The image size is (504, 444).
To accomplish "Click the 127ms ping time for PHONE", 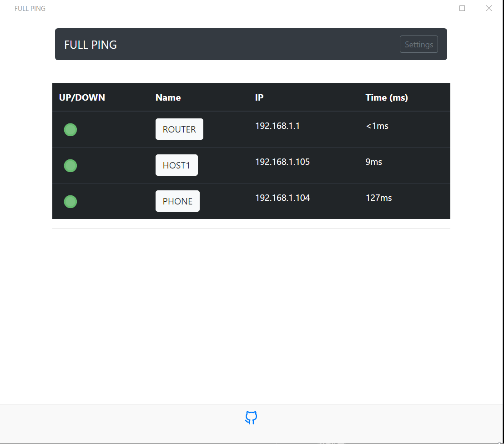I will [x=378, y=198].
